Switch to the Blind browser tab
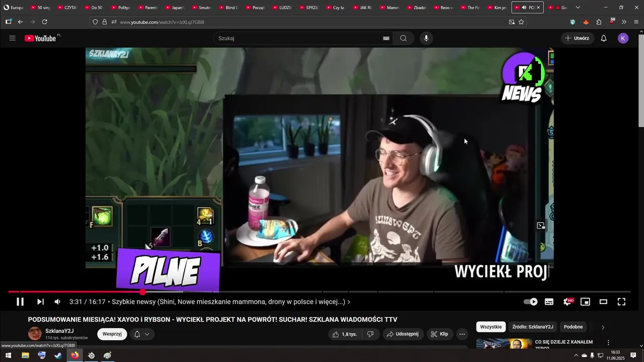Viewport: 644px width, 362px height. click(x=228, y=8)
